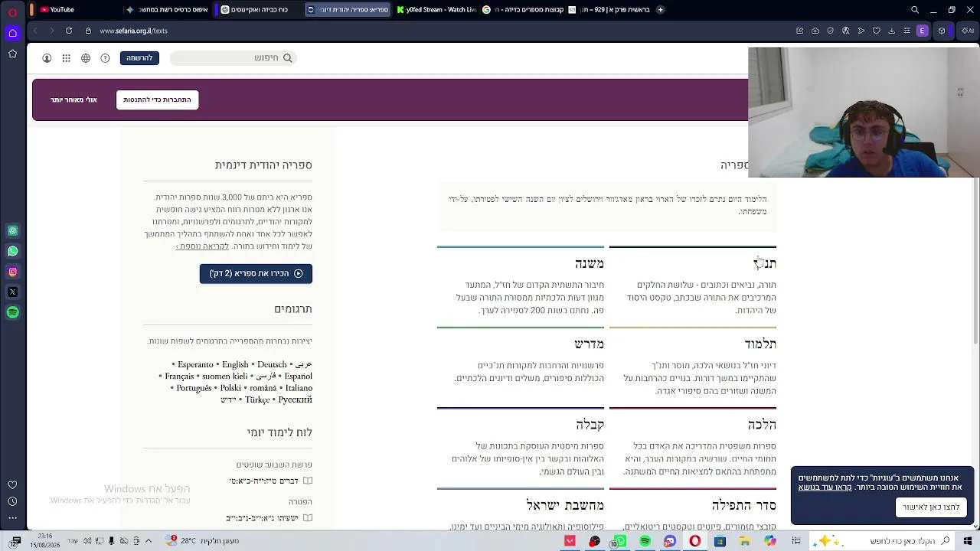Viewport: 980px width, 551px height.
Task: Open the Русский translations link
Action: click(296, 399)
